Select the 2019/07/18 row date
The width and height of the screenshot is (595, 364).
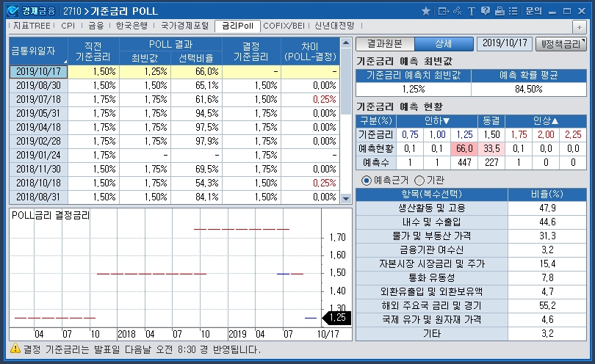tap(38, 100)
